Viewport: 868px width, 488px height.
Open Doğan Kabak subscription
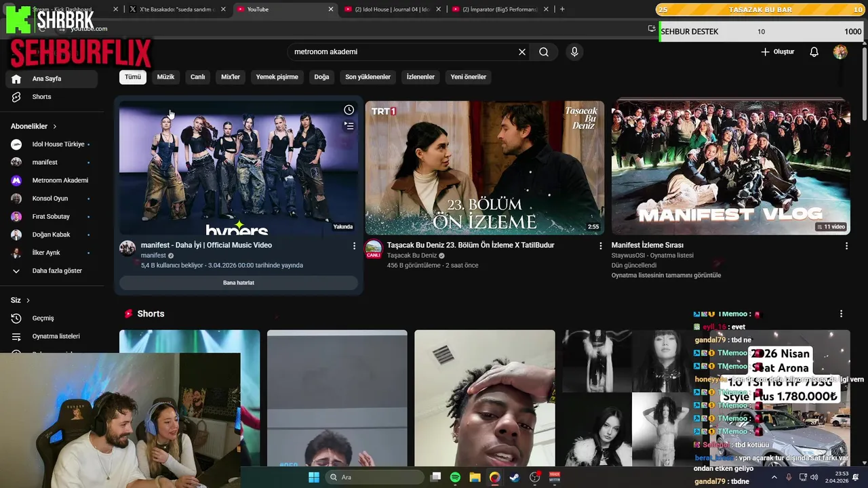[x=52, y=235]
